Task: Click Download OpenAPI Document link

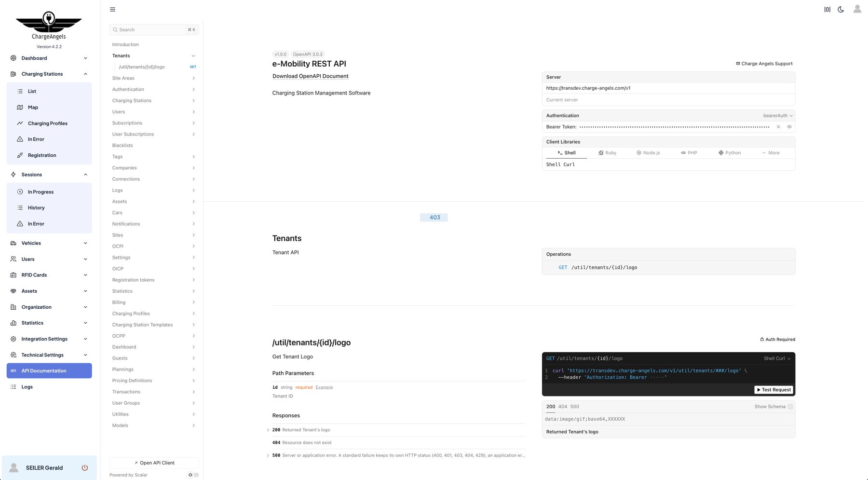Action: click(310, 76)
